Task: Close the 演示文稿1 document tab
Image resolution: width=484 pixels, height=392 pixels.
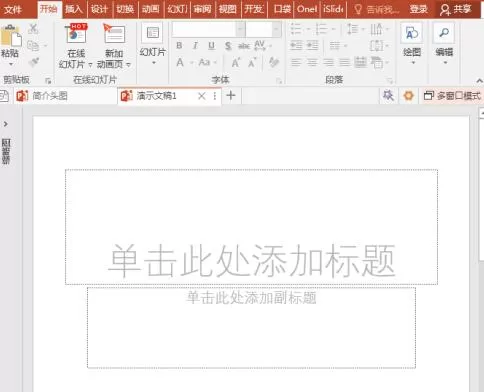Action: click(202, 96)
